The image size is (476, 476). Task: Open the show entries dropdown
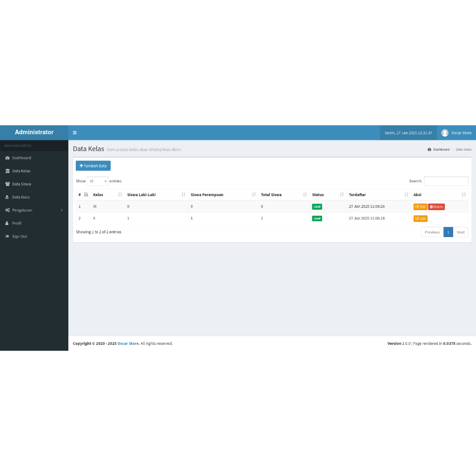(98, 181)
